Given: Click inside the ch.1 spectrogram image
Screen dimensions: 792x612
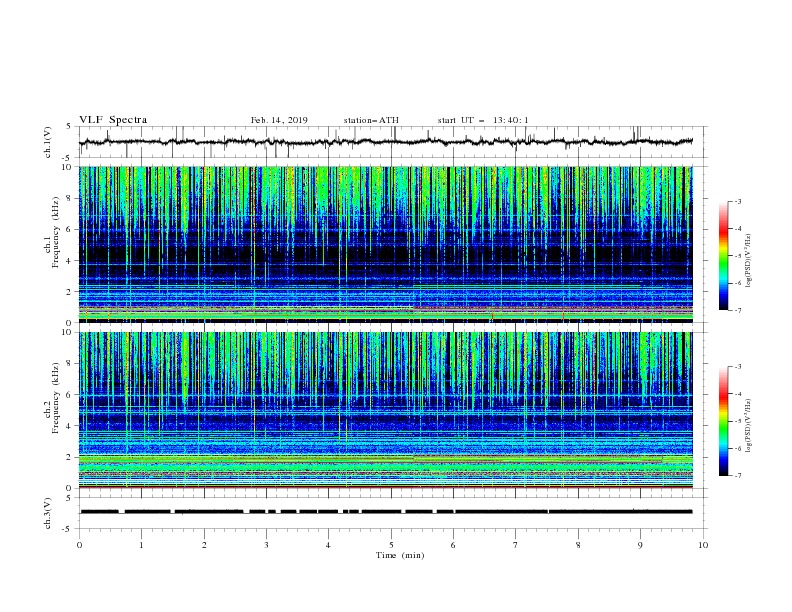Looking at the screenshot, I should pos(386,244).
